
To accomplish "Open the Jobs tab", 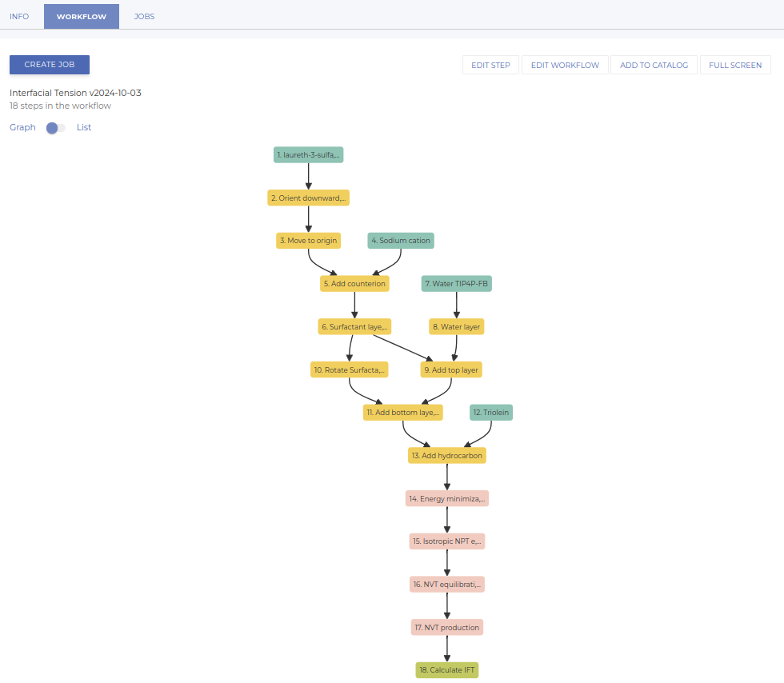I will tap(145, 16).
